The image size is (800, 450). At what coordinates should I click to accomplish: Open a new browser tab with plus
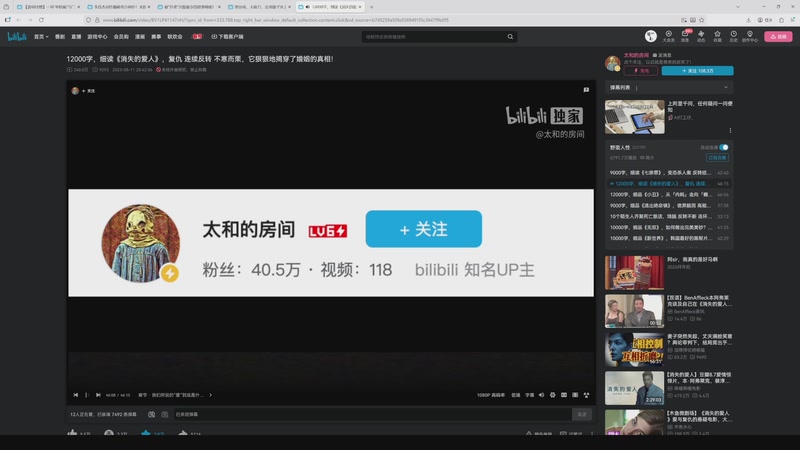click(371, 7)
